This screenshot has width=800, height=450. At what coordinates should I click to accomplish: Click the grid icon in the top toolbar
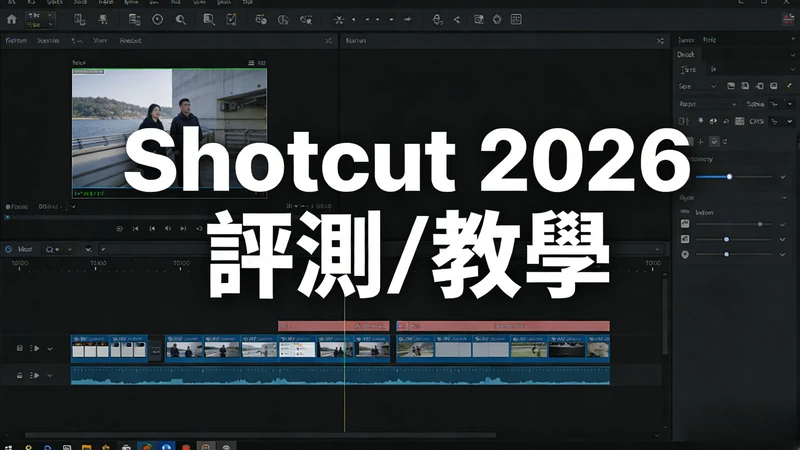point(516,19)
